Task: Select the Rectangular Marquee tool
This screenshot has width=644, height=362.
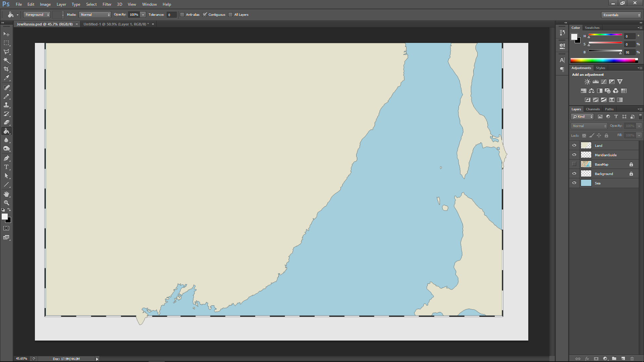Action: pos(6,43)
